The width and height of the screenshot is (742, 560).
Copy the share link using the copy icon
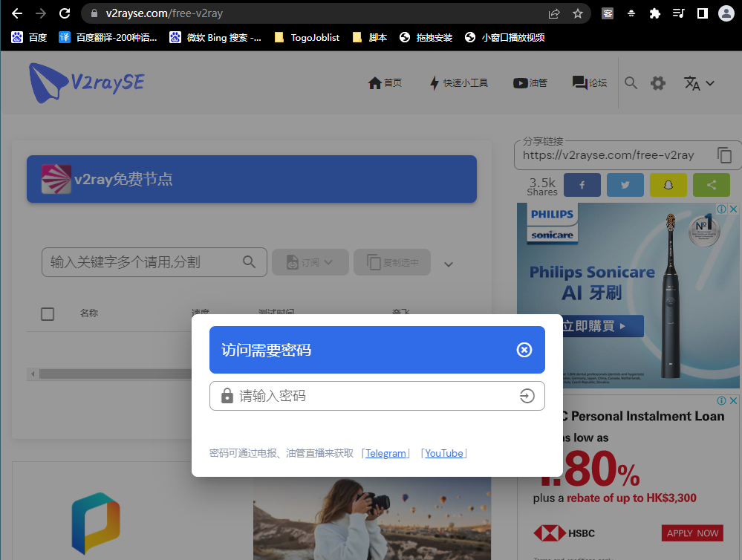724,155
